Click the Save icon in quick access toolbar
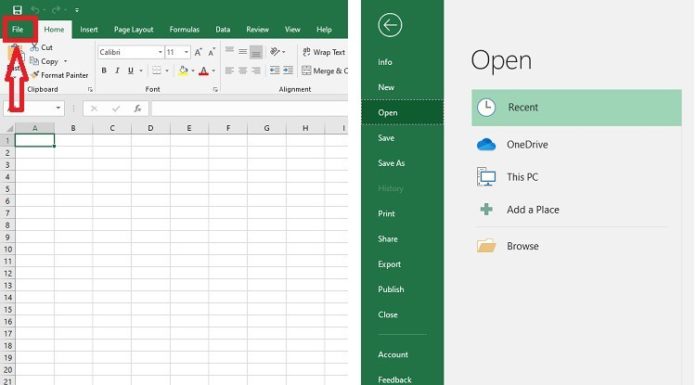Viewport: 696px width, 385px height. coord(17,10)
